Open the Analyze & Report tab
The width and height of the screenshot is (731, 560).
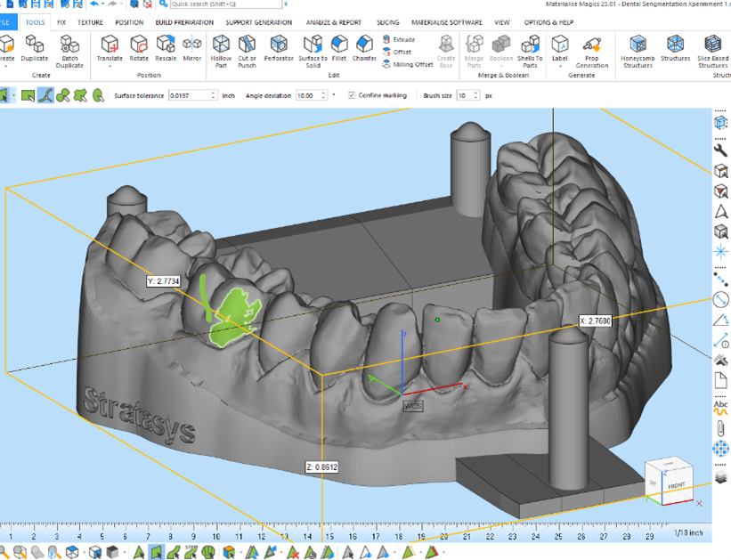(x=334, y=22)
